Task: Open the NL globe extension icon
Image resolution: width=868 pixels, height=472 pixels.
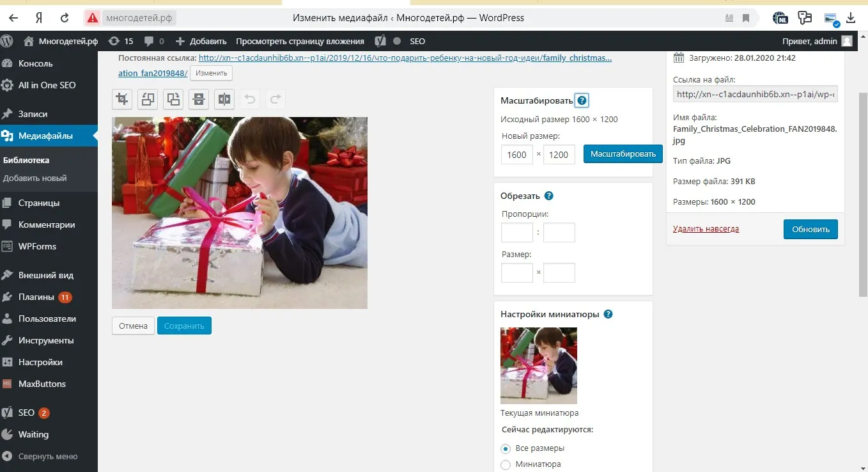Action: coord(780,18)
